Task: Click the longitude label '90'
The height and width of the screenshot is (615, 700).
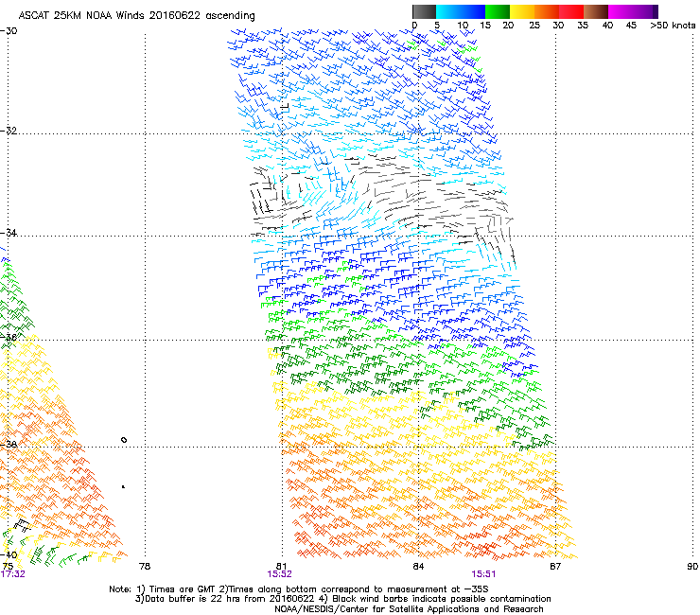Action: point(692,567)
